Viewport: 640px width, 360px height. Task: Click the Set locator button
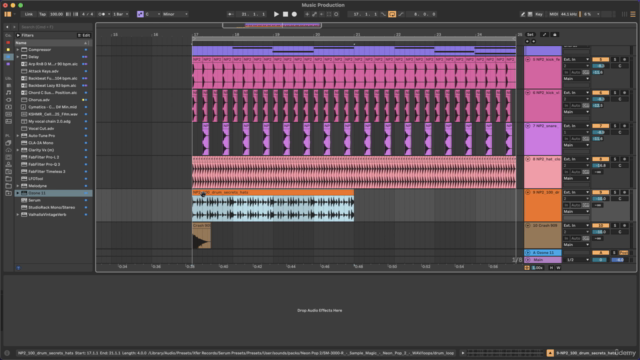[530, 35]
